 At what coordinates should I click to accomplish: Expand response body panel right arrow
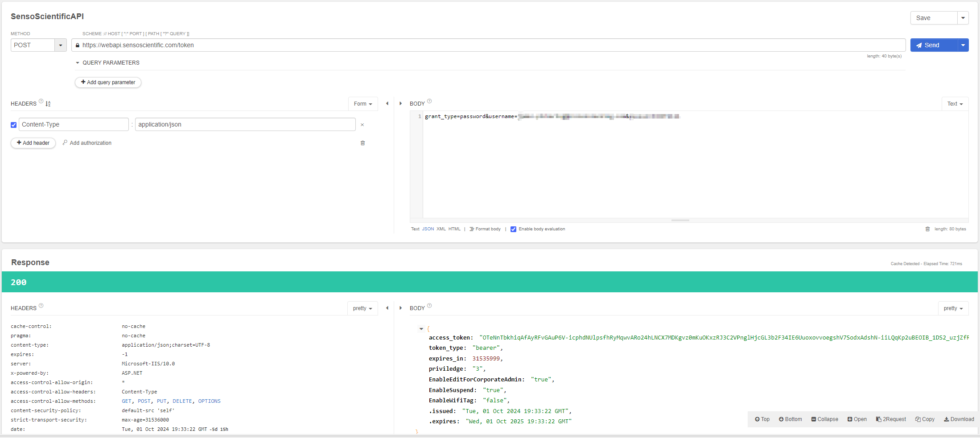click(400, 308)
